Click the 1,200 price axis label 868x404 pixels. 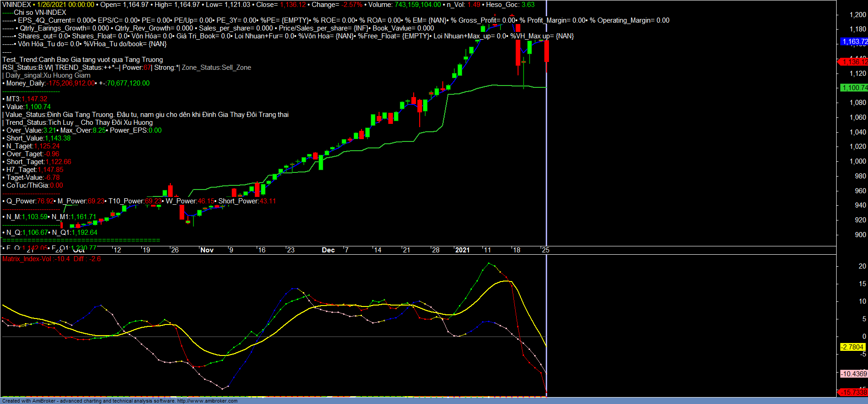(858, 15)
